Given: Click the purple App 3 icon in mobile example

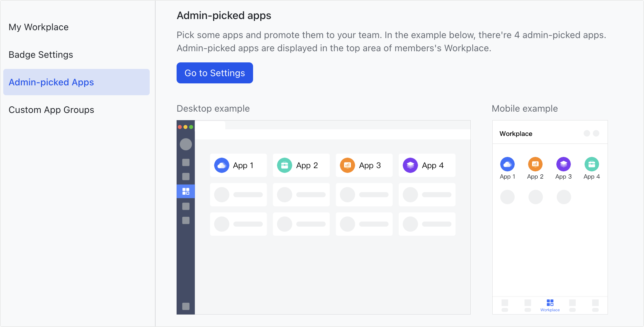Looking at the screenshot, I should 563,164.
